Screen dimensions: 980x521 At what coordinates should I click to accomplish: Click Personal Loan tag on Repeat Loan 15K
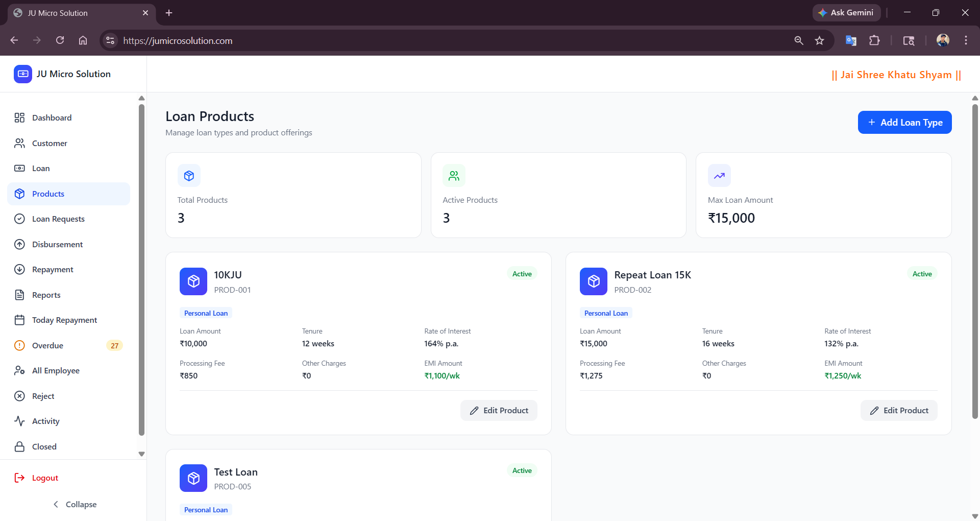[x=606, y=313]
